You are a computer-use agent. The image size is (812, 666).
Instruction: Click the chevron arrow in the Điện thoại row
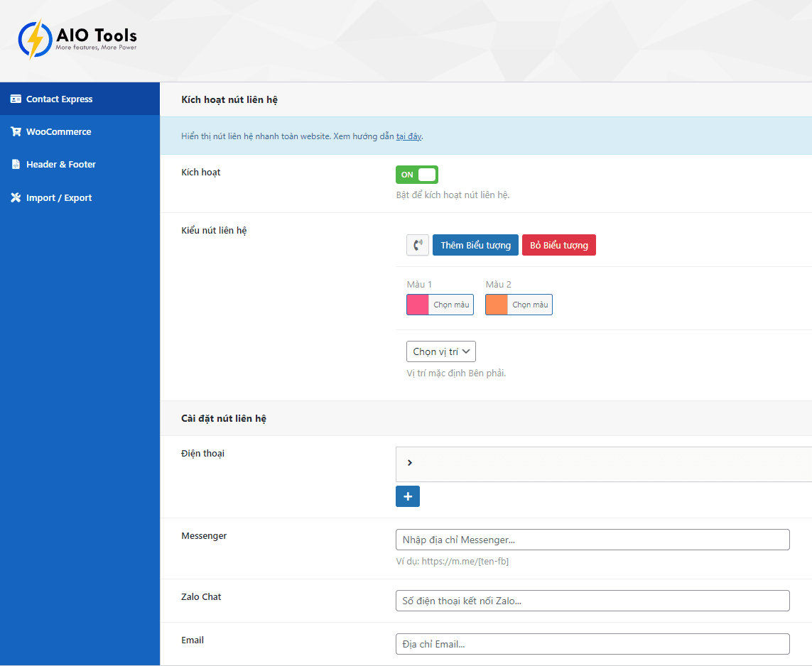(x=409, y=462)
